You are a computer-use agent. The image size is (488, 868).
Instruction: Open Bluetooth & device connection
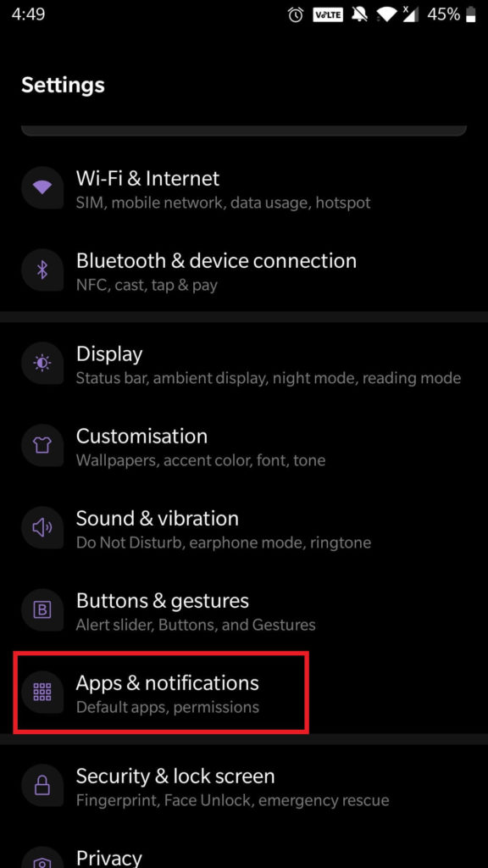click(x=244, y=270)
